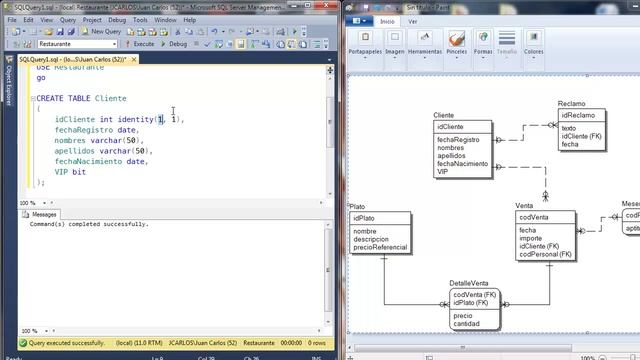The height and width of the screenshot is (360, 640).
Task: Click the Formas shapes icon in Paint
Action: click(x=483, y=38)
